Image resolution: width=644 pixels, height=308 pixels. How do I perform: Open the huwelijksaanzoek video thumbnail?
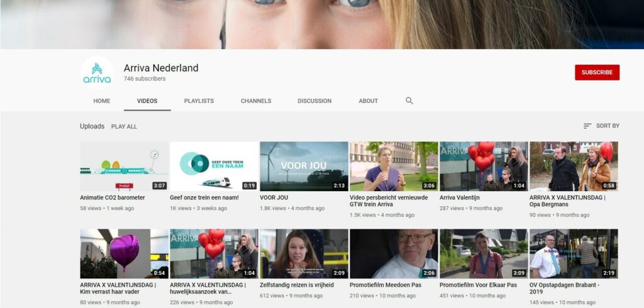click(214, 254)
